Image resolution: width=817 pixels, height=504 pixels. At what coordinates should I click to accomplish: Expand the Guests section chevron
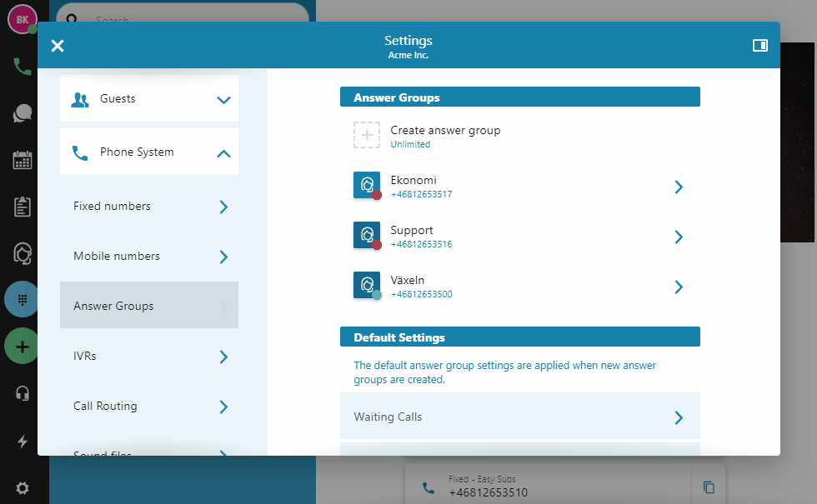(x=223, y=100)
